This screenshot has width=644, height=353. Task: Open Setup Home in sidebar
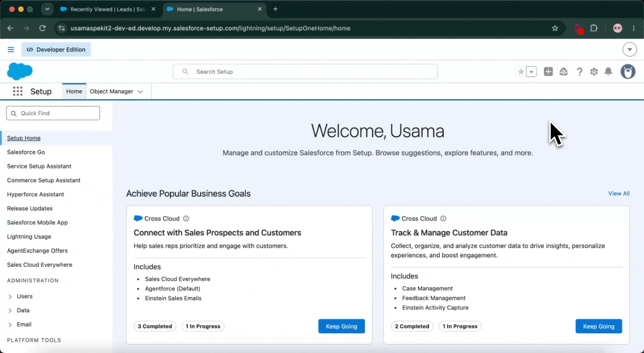coord(24,138)
